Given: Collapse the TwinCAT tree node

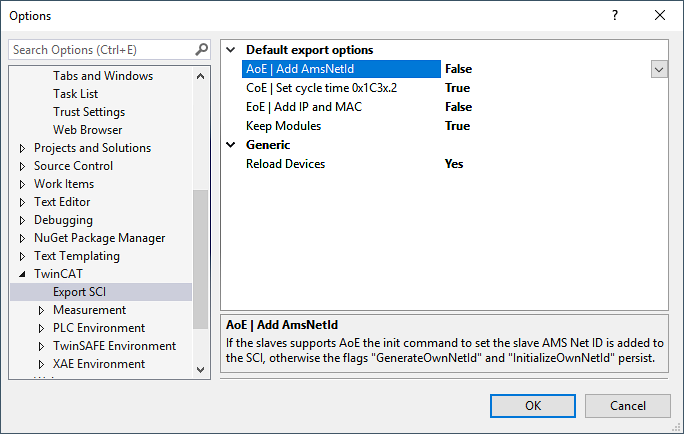Looking at the screenshot, I should point(23,274).
